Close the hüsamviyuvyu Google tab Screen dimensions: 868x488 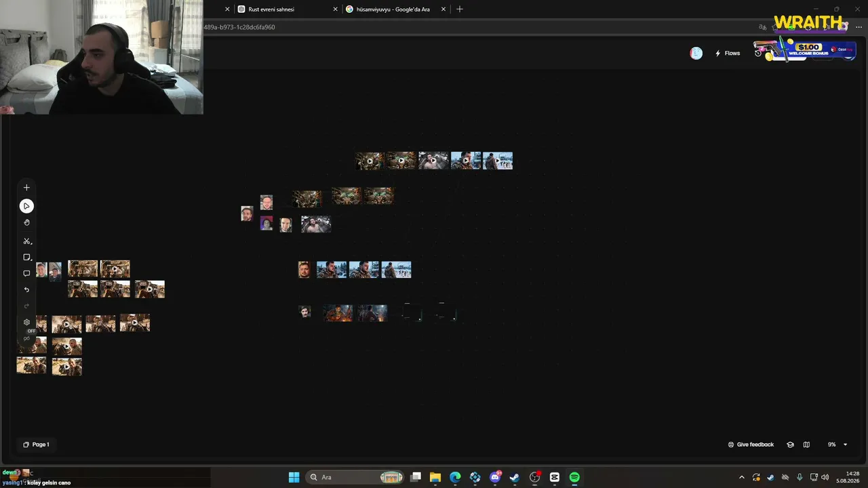443,9
